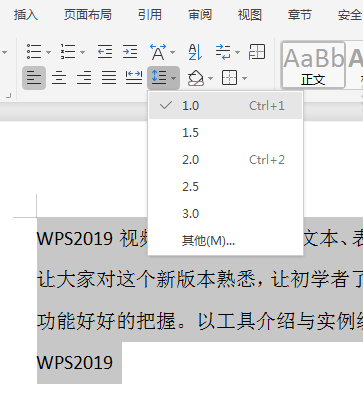This screenshot has width=363, height=398.
Task: Click the shading fill bucket icon
Action: click(196, 78)
